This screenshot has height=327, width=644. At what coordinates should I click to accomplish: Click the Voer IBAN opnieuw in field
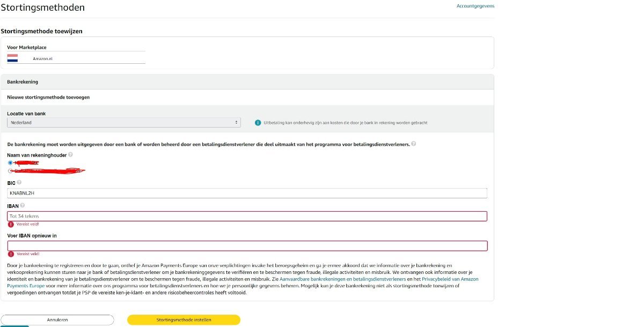point(247,246)
